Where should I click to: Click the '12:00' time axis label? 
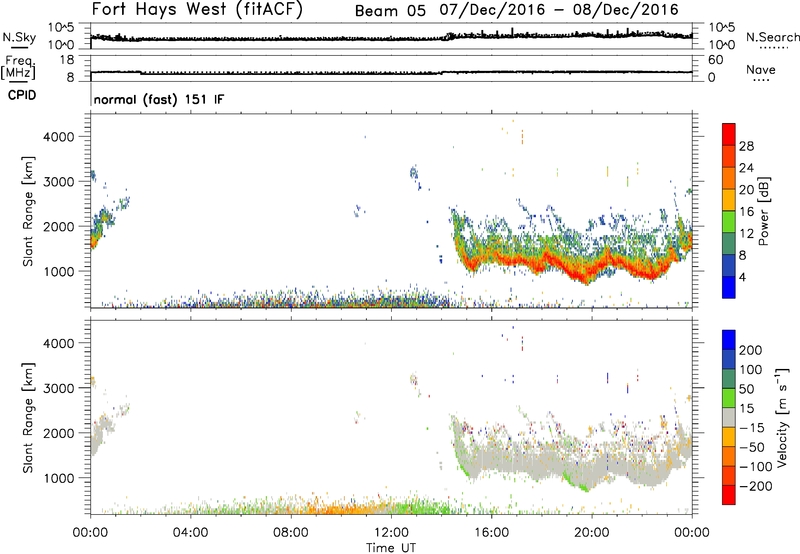391,533
